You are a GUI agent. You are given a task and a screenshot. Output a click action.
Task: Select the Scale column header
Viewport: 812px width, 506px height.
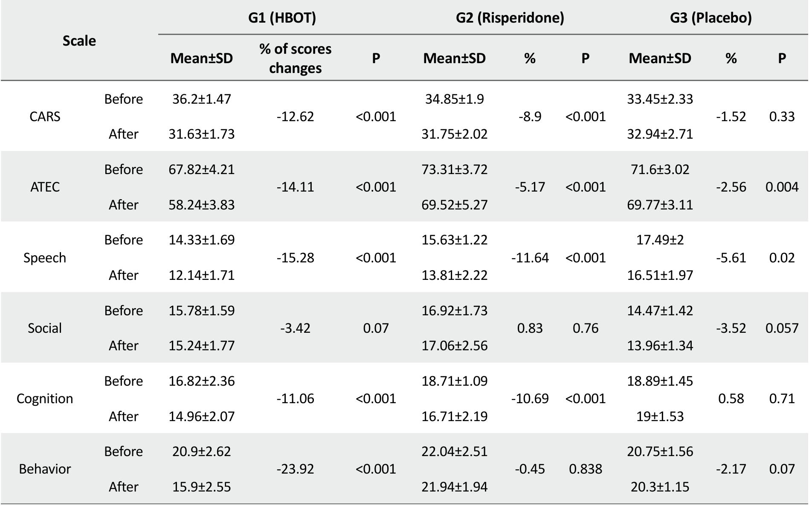pyautogui.click(x=79, y=41)
